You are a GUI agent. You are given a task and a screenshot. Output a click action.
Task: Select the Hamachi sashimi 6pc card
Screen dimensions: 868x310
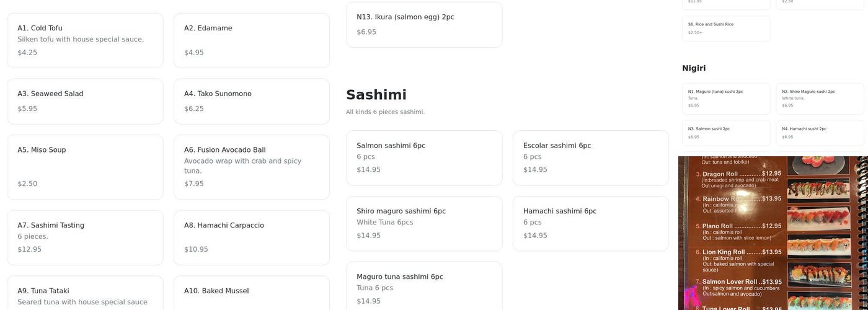[591, 223]
